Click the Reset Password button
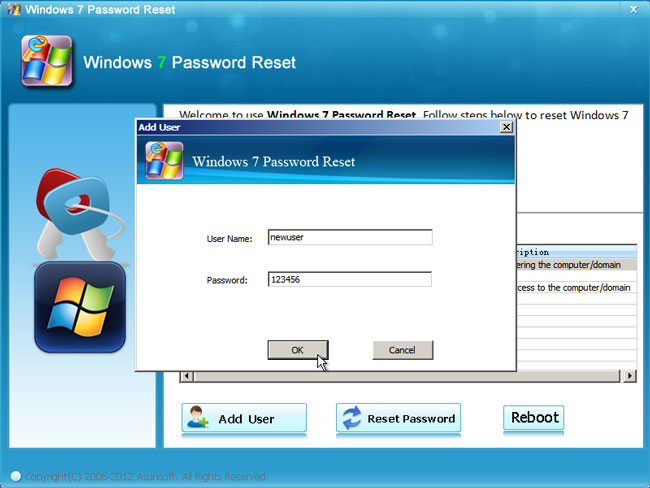 (398, 418)
